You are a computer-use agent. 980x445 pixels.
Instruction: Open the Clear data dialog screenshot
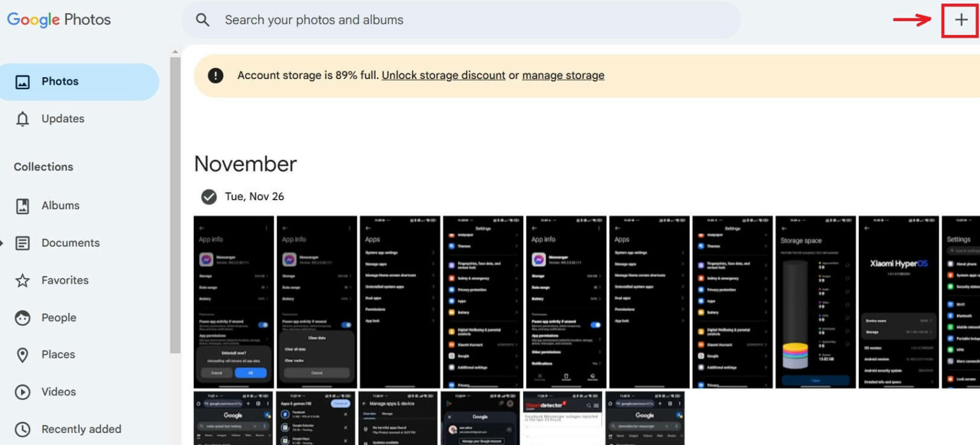[x=316, y=302]
